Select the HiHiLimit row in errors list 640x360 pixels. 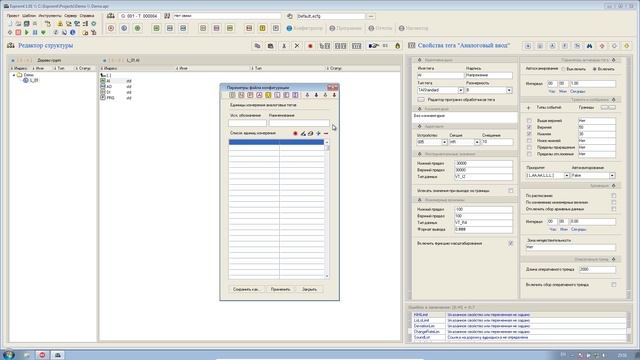coord(518,315)
